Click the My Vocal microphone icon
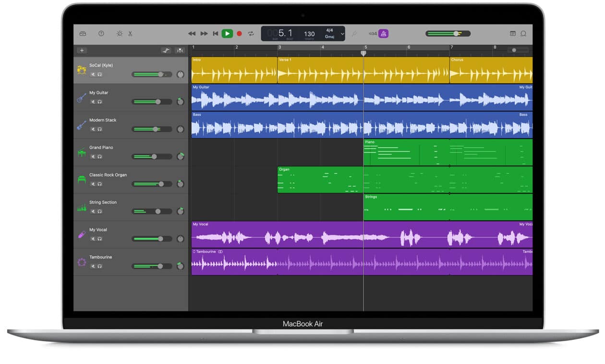 tap(81, 234)
